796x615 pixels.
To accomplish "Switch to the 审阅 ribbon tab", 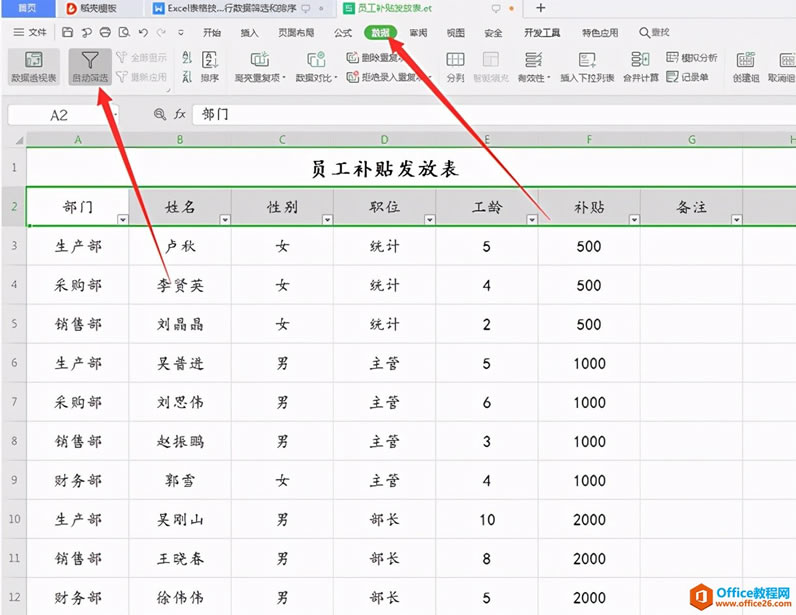I will (418, 33).
